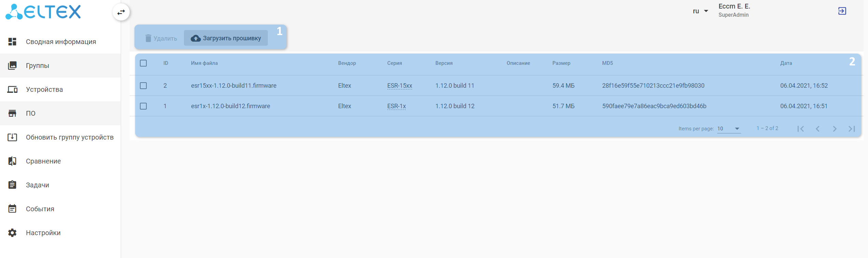This screenshot has width=868, height=258.
Task: Click the Обновить группу устройств download icon
Action: (12, 137)
